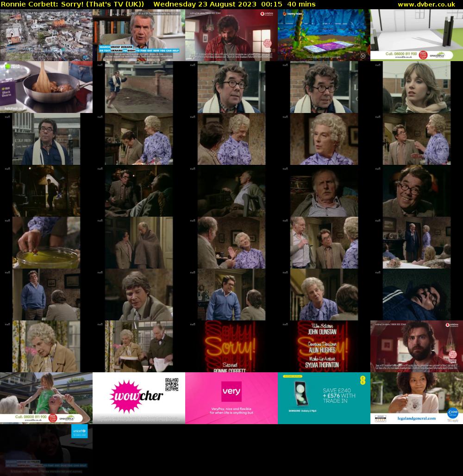Open the blonde woman with scarf thumbnail
Image resolution: width=463 pixels, height=476 pixels.
417,87
